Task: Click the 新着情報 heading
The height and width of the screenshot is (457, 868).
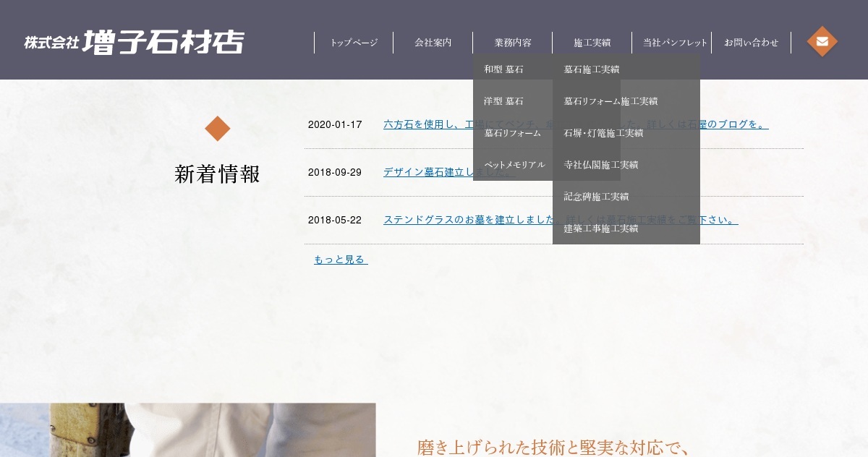Action: (218, 174)
